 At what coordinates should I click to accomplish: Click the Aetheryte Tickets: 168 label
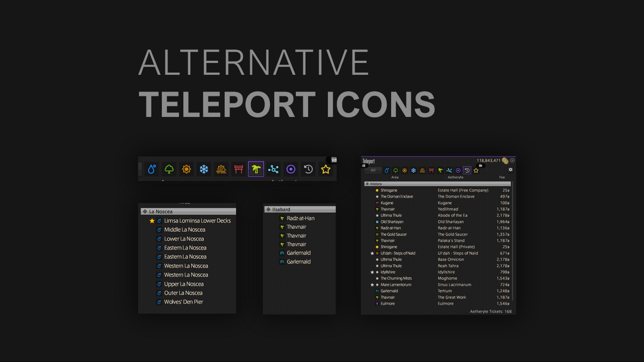(491, 311)
